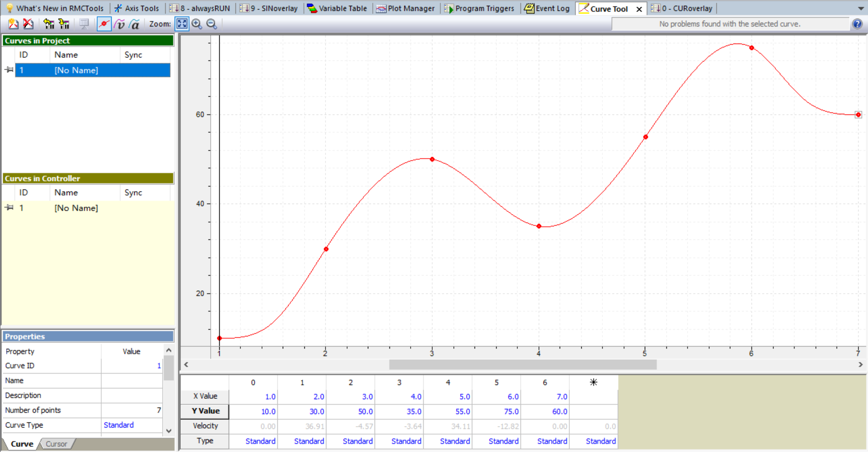The width and height of the screenshot is (868, 452).
Task: Click the graph horizontal scrollbar thumb
Action: tap(523, 365)
